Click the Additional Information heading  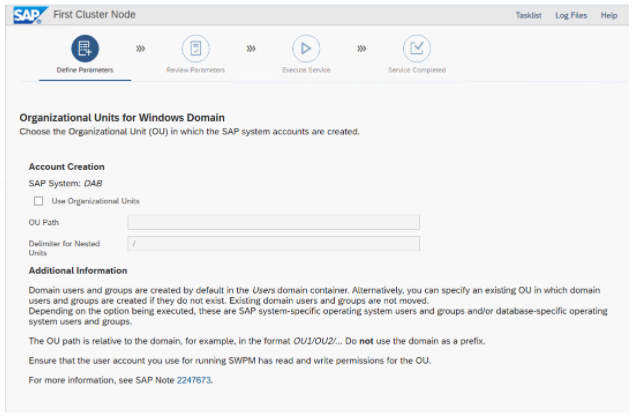pos(78,271)
